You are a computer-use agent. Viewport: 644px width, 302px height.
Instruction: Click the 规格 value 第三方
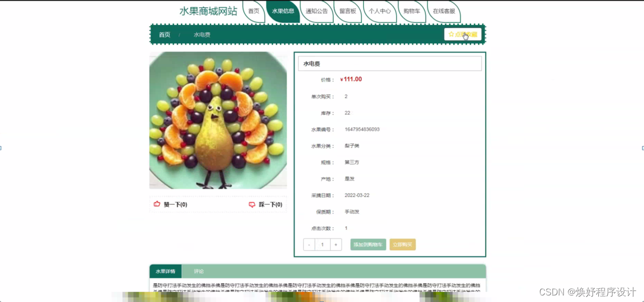click(352, 162)
